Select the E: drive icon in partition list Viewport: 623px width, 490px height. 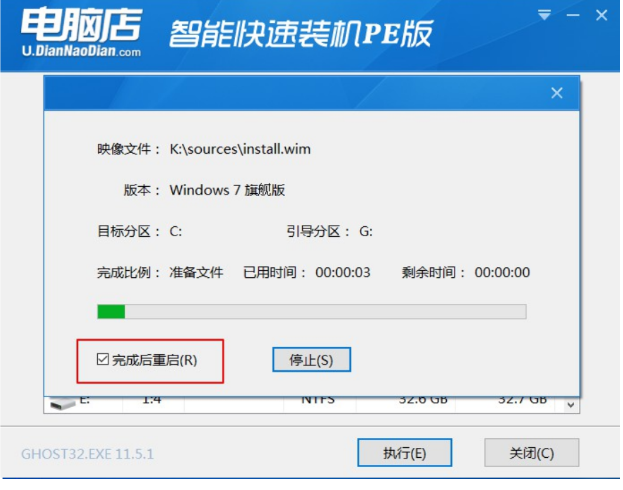(x=62, y=403)
